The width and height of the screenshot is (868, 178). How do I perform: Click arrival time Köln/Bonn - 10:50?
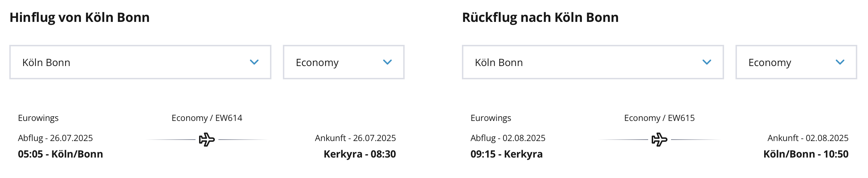click(806, 154)
